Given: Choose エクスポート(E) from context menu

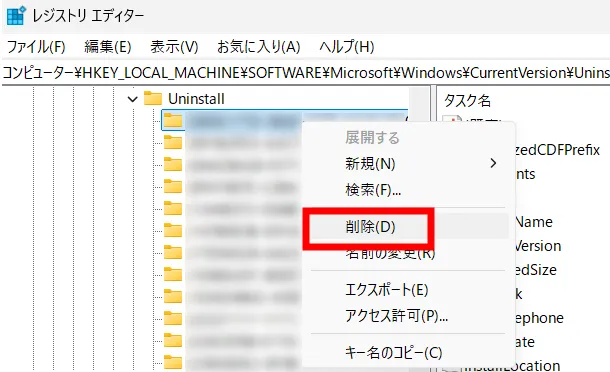Looking at the screenshot, I should tap(409, 290).
